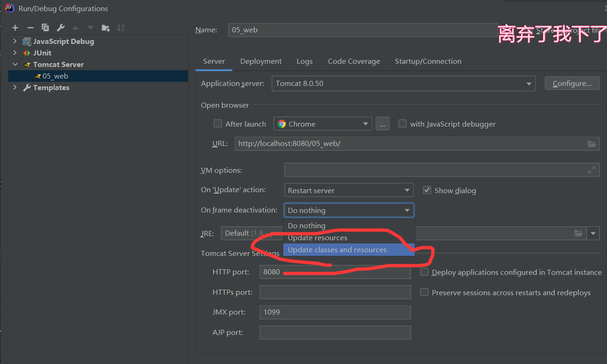Switch to the Logs tab
Screen dimensions: 607x364
pyautogui.click(x=304, y=61)
